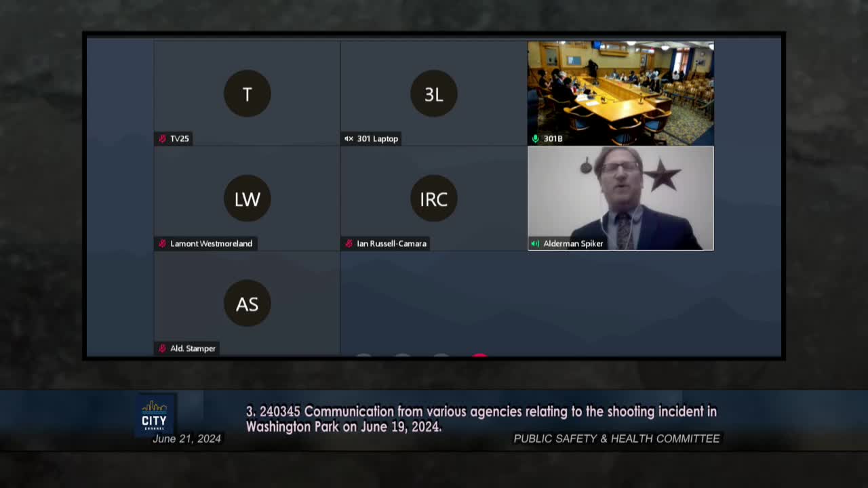868x488 pixels.
Task: Click the Alderman Spiker name label
Action: (573, 243)
